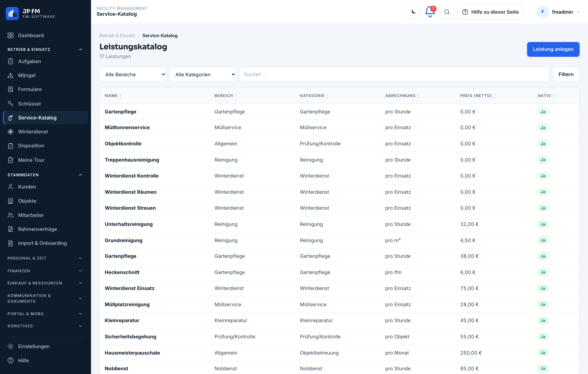Sort table by Name column arrows
588x374 pixels.
point(120,96)
